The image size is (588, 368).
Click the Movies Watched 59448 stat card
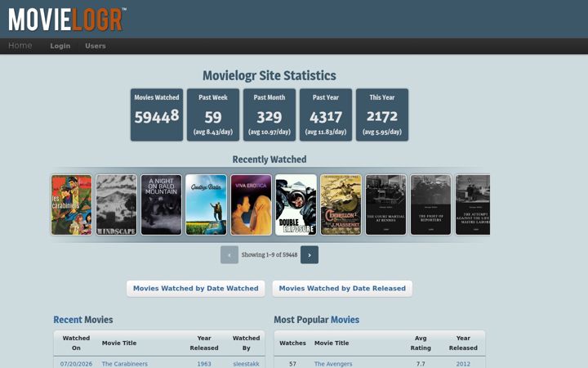pyautogui.click(x=157, y=115)
